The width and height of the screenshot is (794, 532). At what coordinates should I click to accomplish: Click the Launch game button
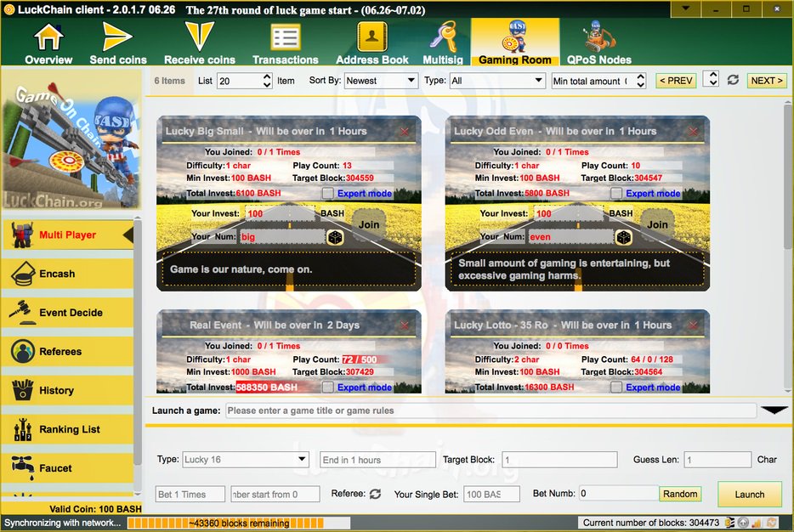click(x=750, y=494)
